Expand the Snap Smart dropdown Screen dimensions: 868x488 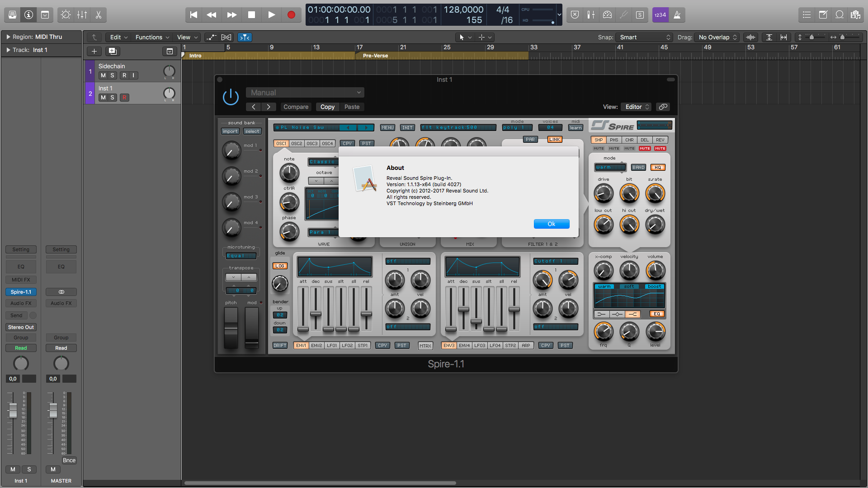645,38
